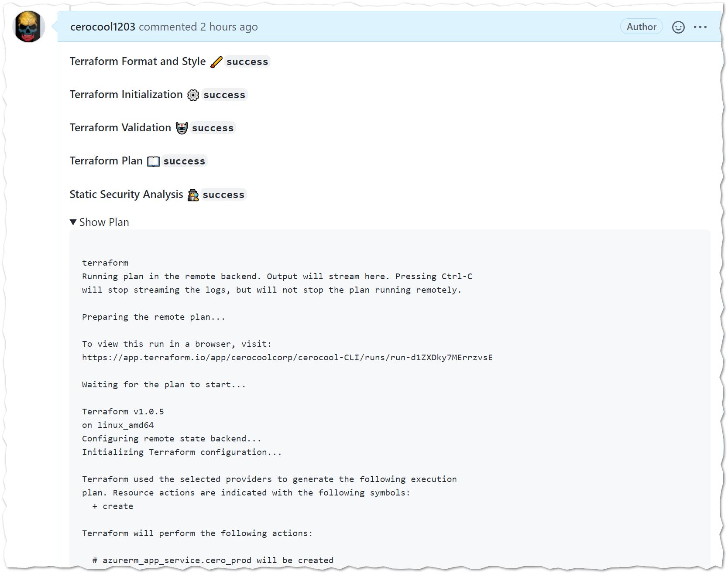This screenshot has width=728, height=574.
Task: Click the azurerm_app_service.cero_prod line
Action: [x=213, y=560]
